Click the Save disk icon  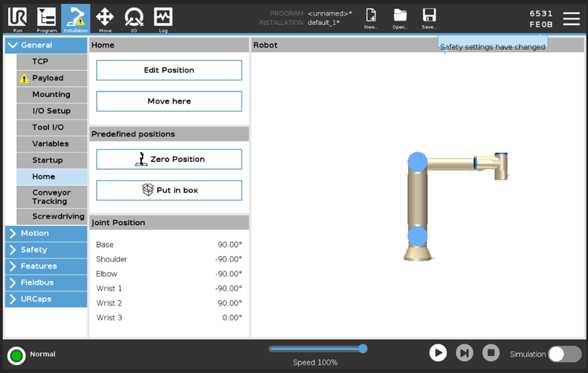(429, 17)
